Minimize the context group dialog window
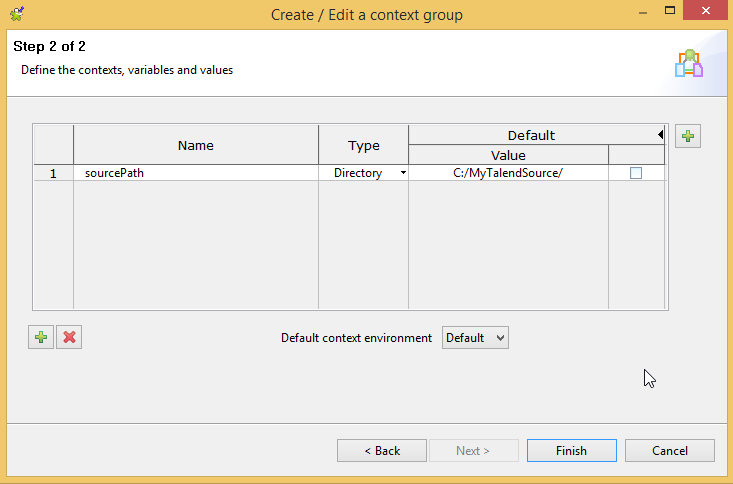Image resolution: width=733 pixels, height=484 pixels. (x=643, y=11)
